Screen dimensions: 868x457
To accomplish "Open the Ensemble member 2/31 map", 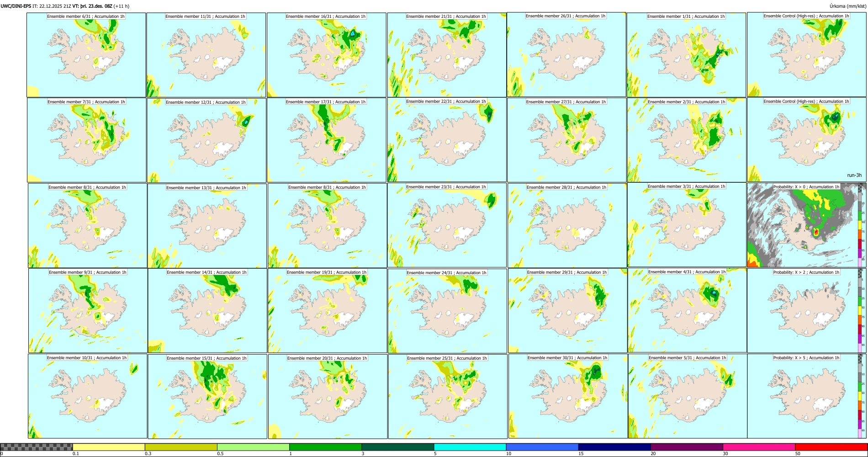I will 687,140.
